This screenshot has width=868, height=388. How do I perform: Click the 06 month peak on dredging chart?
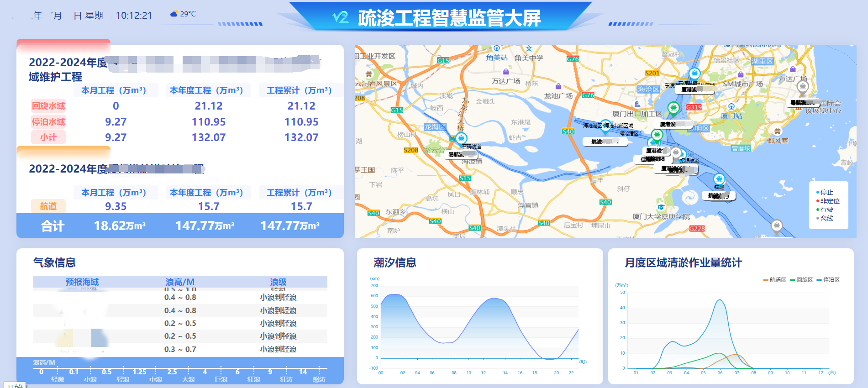point(720,300)
